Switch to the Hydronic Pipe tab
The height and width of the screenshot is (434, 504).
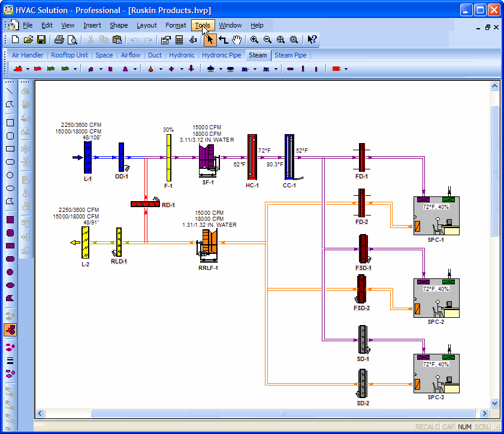(221, 55)
